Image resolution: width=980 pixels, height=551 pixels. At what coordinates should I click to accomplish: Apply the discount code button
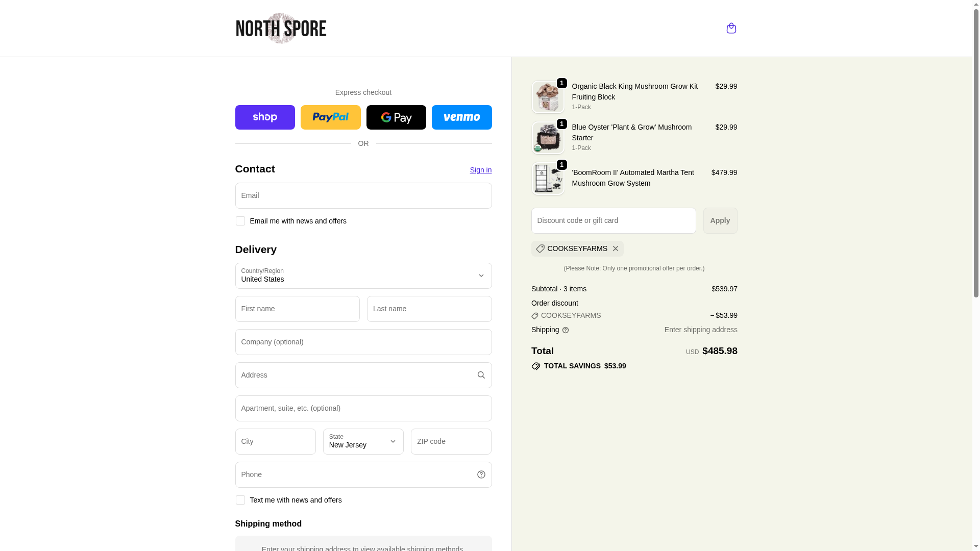coord(720,220)
